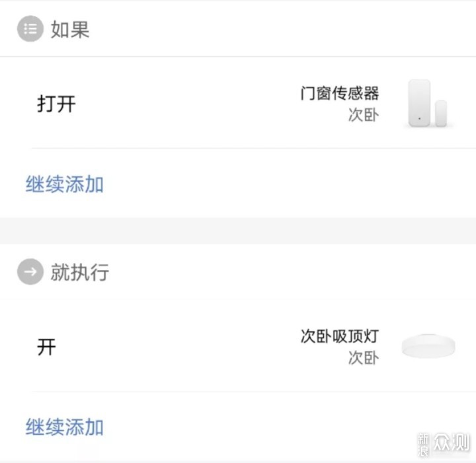Tap the door window sensor device image

[428, 104]
